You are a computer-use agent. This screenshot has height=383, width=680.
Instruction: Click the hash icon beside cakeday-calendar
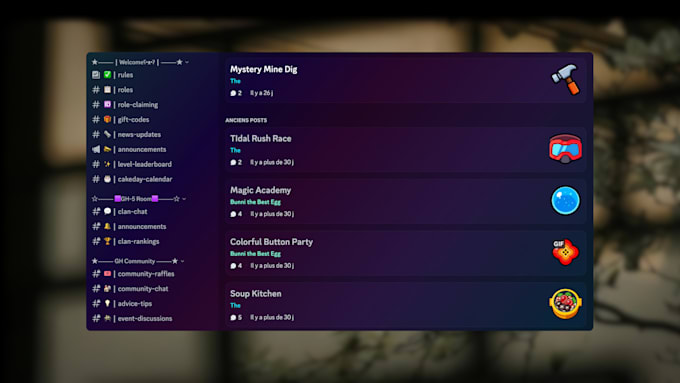(96, 179)
